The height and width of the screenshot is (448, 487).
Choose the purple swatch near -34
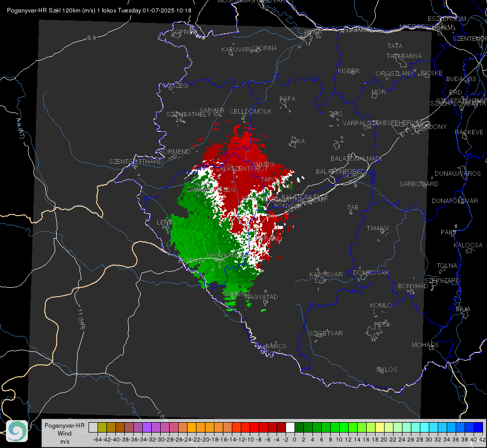click(x=147, y=427)
